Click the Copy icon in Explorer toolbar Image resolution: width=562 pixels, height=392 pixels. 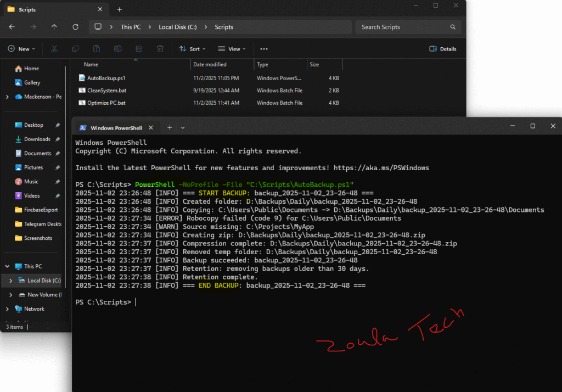tap(75, 49)
